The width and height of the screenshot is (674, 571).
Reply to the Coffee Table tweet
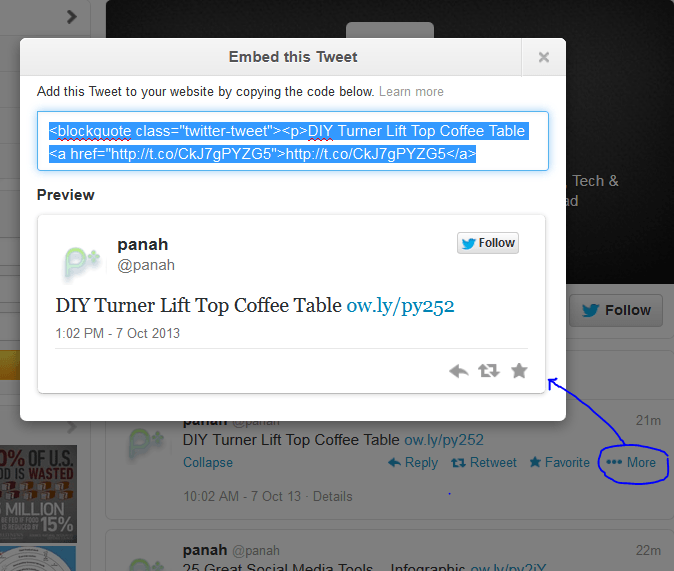[x=413, y=463]
